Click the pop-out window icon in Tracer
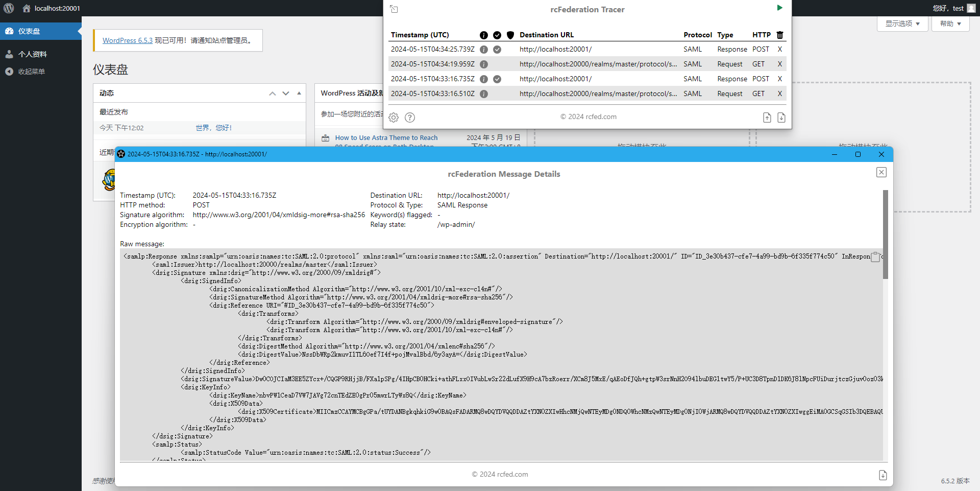Screen dimensions: 980x491 coord(394,9)
